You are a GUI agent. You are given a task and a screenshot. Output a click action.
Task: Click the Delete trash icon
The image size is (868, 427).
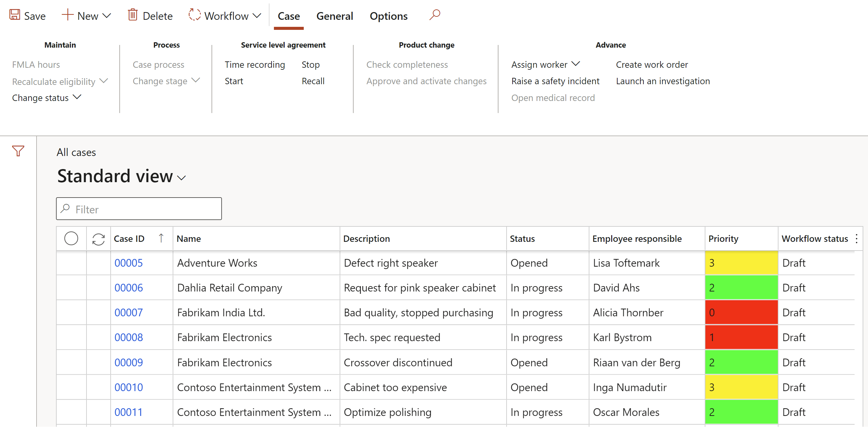[x=132, y=14]
